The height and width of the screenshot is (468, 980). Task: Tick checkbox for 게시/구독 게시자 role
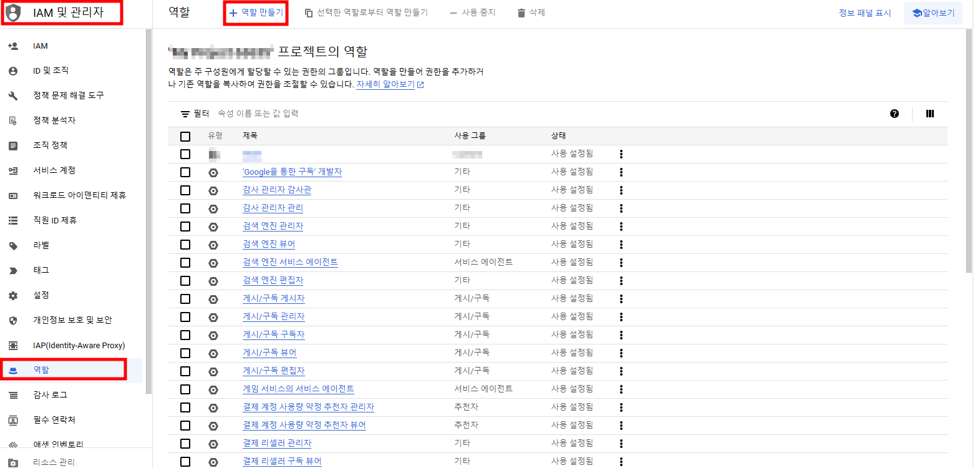click(185, 299)
